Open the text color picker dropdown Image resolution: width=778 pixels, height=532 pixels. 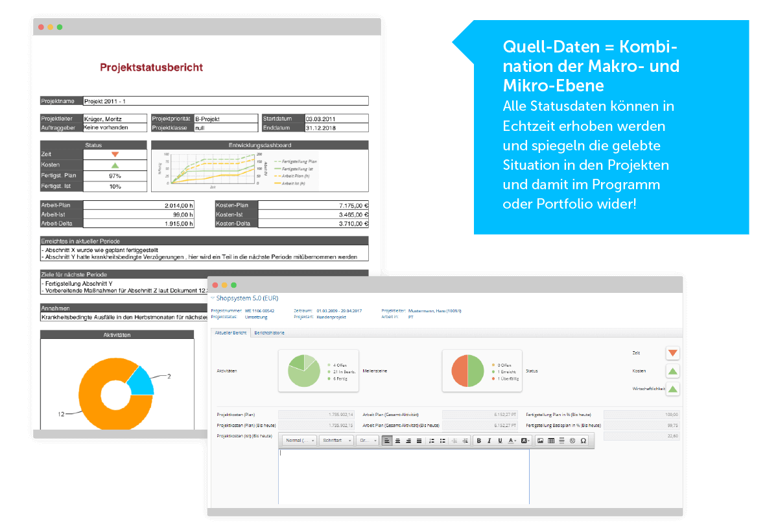click(512, 441)
